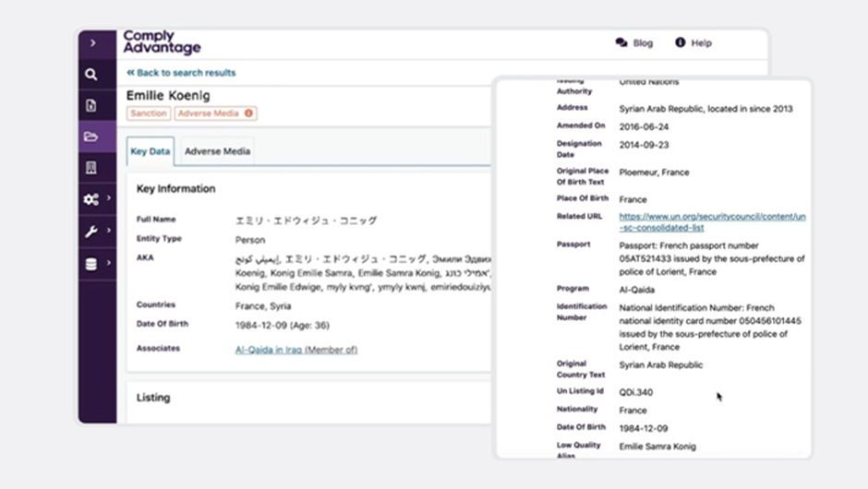Image resolution: width=868 pixels, height=489 pixels.
Task: Click the Adverse Media tag info icon
Action: [248, 113]
